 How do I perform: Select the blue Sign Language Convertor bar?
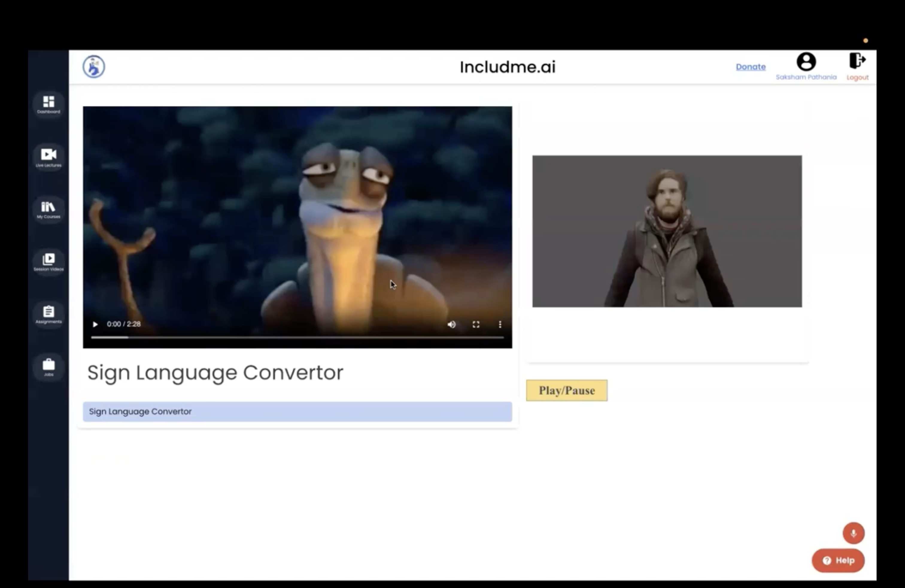coord(297,412)
